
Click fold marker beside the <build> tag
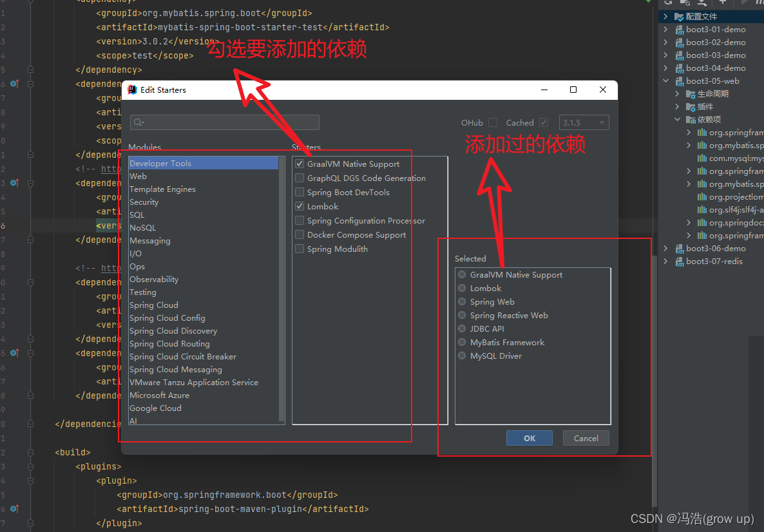pyautogui.click(x=31, y=453)
